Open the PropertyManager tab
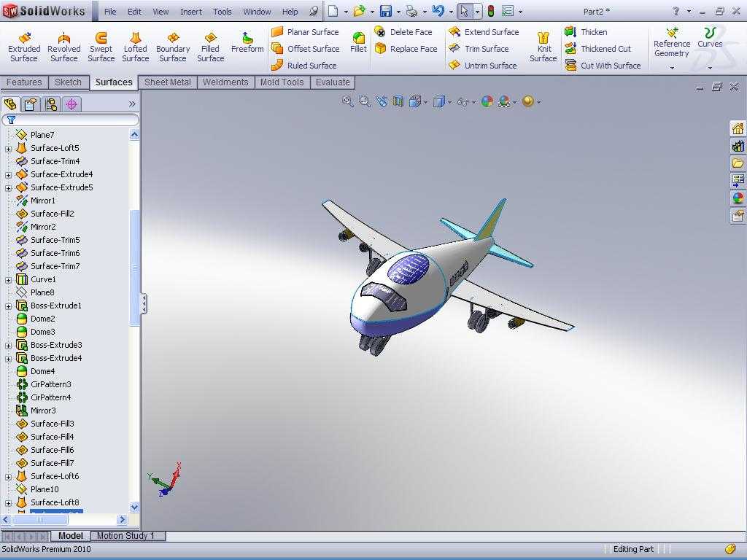The height and width of the screenshot is (560, 747). [31, 104]
